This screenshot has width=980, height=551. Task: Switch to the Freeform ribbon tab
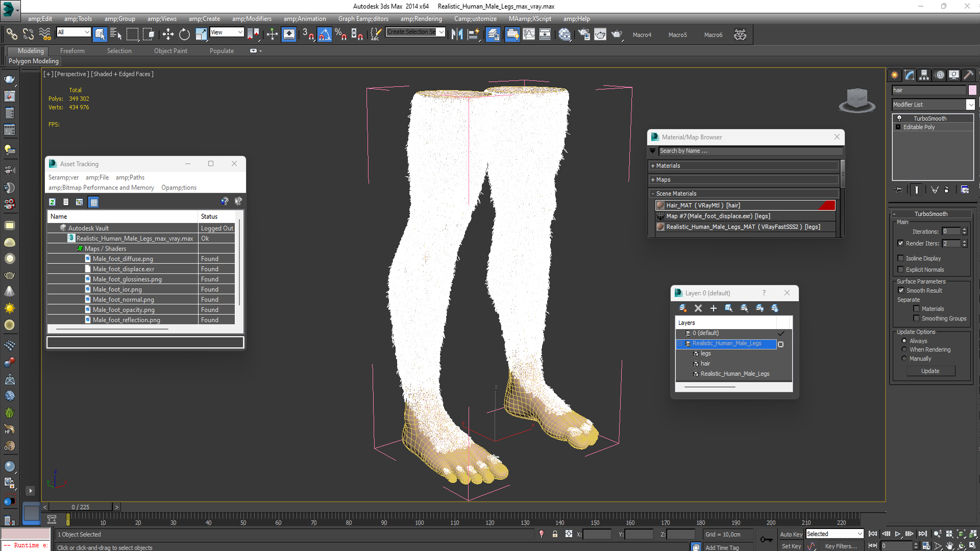point(72,51)
